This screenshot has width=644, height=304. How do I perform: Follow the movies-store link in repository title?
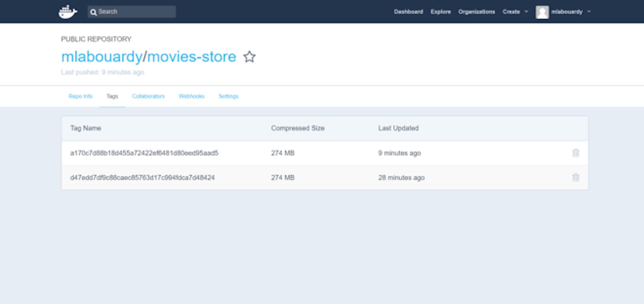coord(192,56)
